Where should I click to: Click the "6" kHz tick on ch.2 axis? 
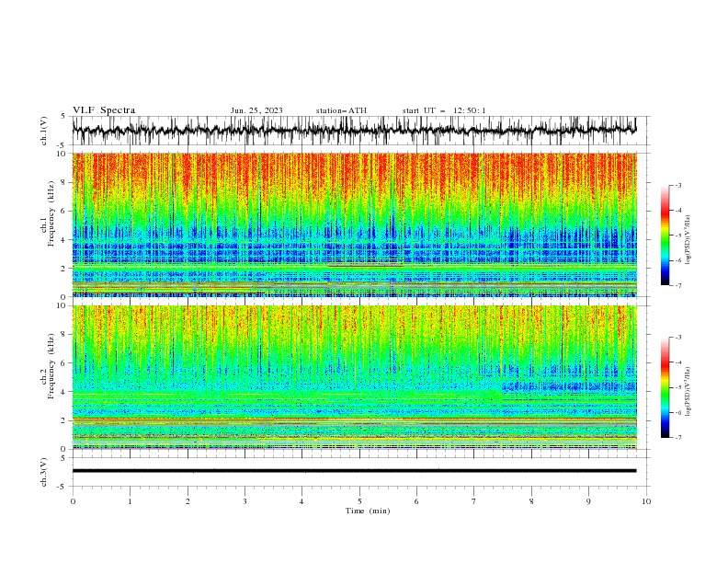point(64,362)
